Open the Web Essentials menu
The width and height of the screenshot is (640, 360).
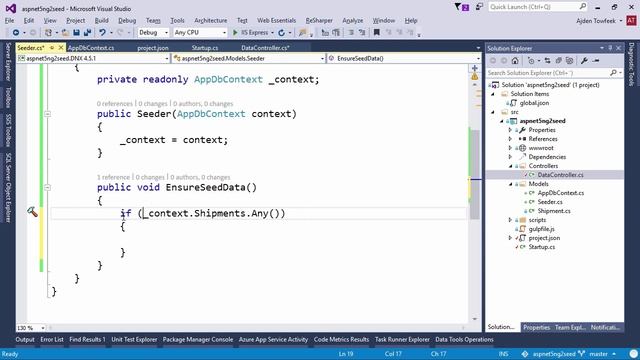pos(276,20)
